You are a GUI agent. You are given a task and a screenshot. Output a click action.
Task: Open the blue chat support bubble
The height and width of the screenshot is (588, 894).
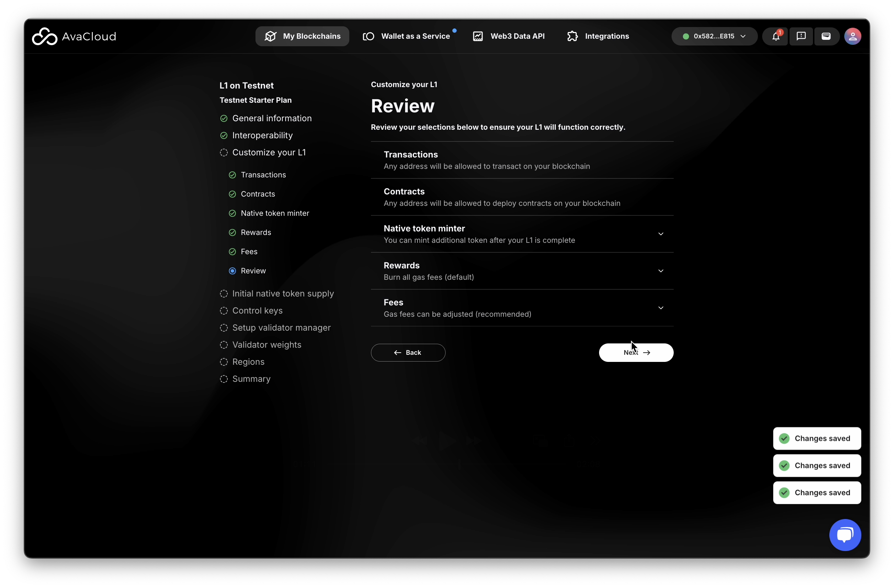point(845,535)
